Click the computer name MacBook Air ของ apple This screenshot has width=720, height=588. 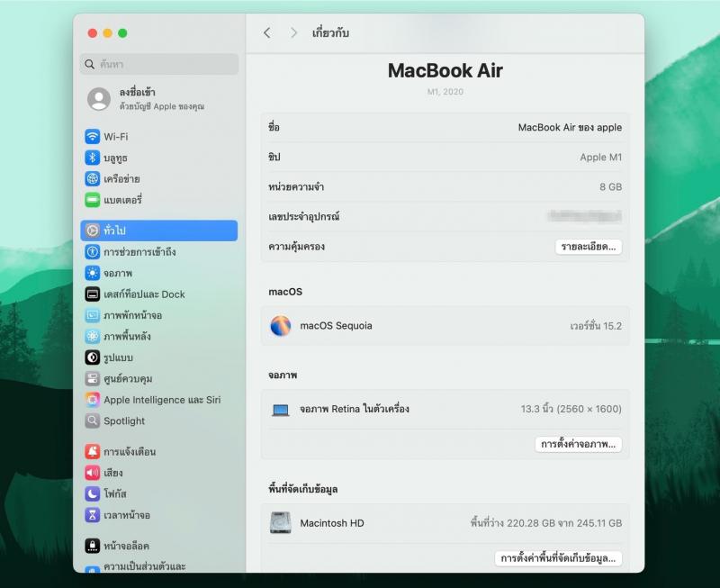(x=569, y=128)
